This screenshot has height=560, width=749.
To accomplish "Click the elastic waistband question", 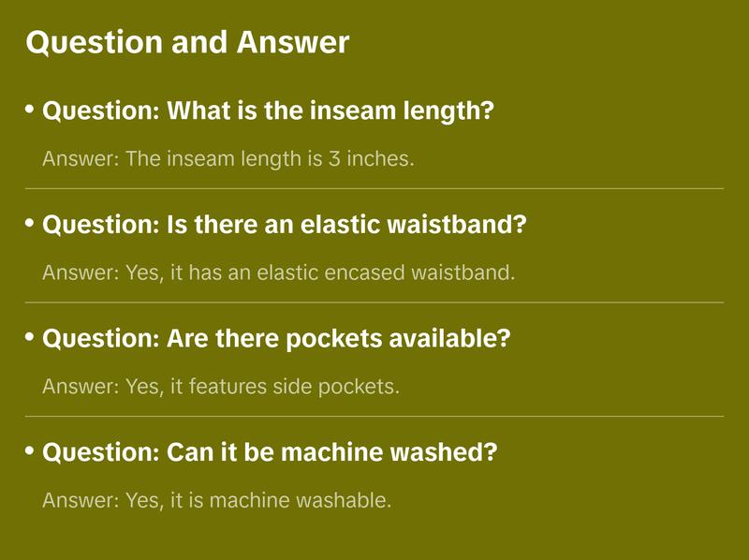I will [285, 226].
